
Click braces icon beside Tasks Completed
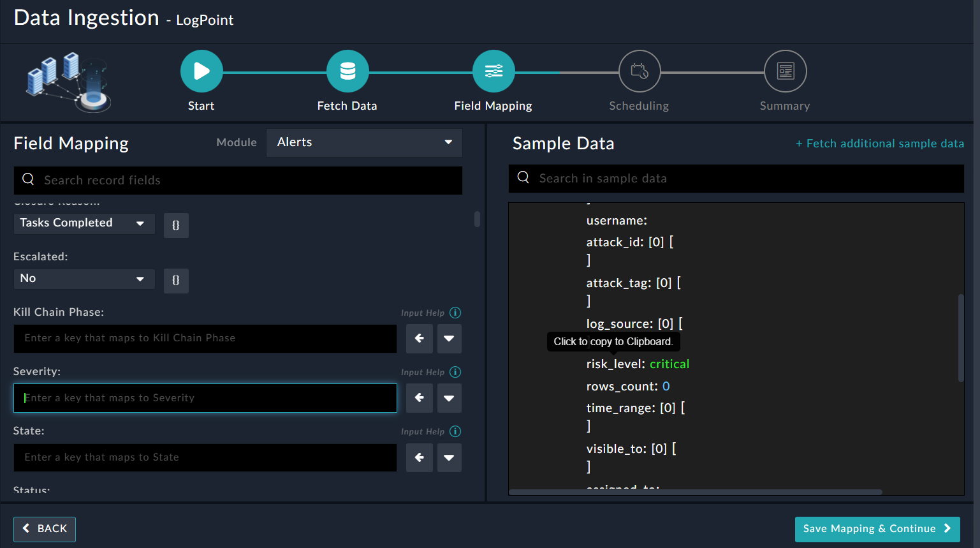[176, 225]
